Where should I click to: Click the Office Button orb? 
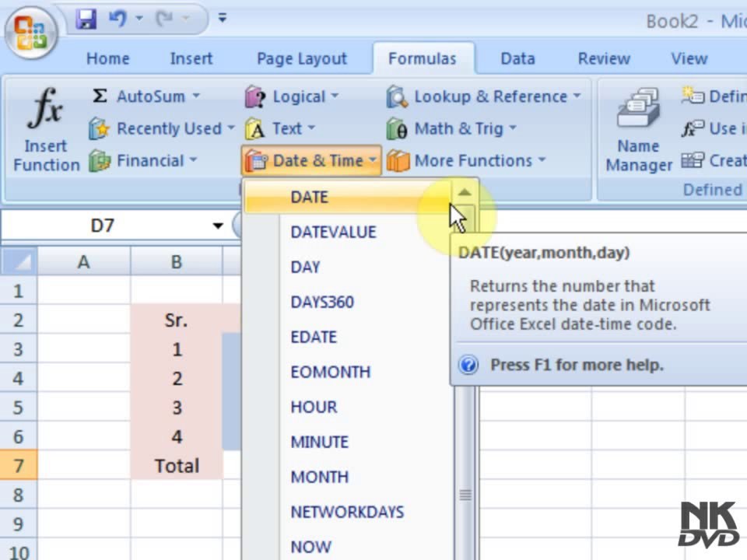point(31,33)
